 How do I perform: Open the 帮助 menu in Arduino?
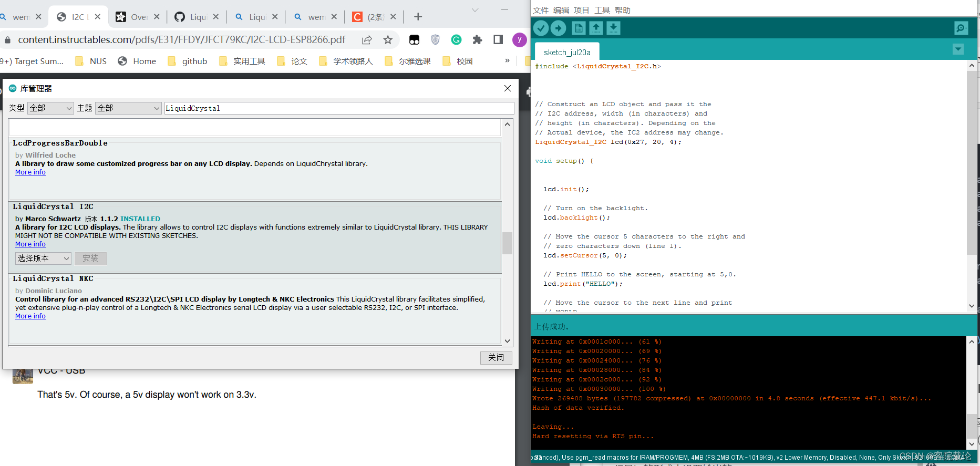[623, 10]
